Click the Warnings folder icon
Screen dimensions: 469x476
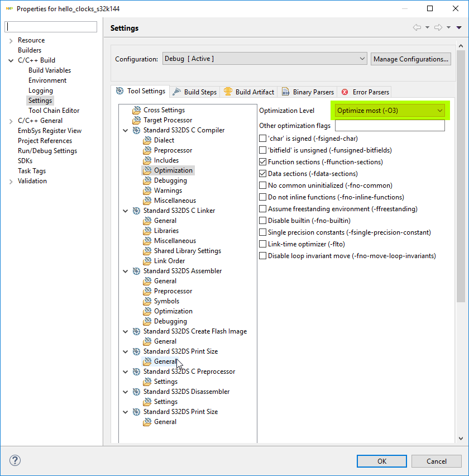tap(147, 191)
